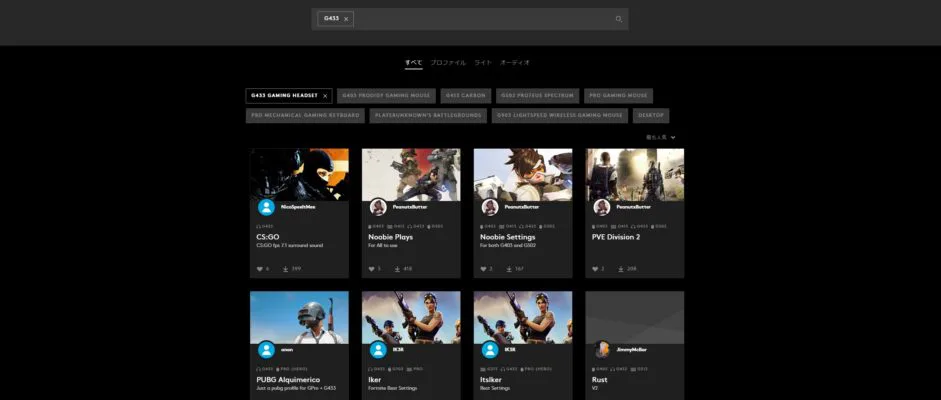Screen dimensions: 941x400
Task: Open the Noobie Plays cover image
Action: click(411, 175)
